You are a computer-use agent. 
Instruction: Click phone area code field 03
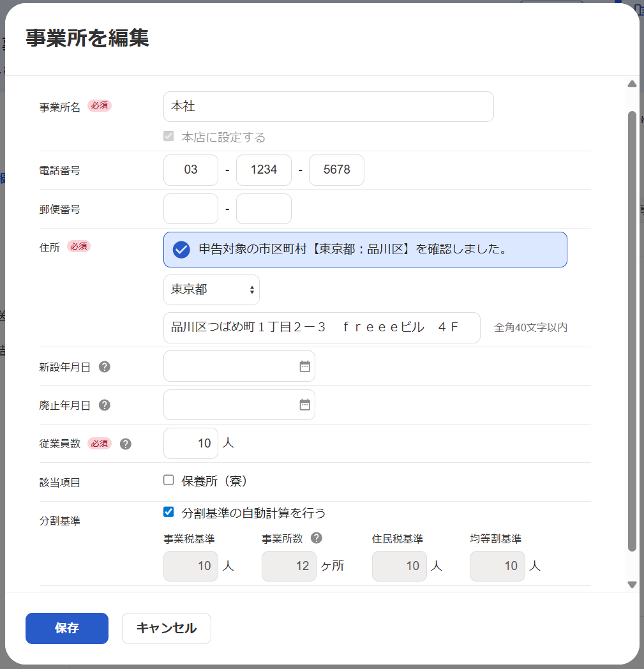[x=191, y=170]
